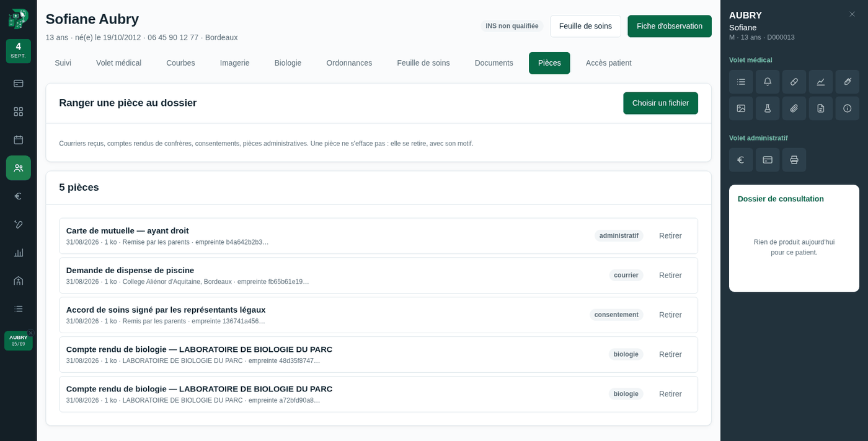The height and width of the screenshot is (441, 868).
Task: Switch to the Suivi tab
Action: coord(63,63)
